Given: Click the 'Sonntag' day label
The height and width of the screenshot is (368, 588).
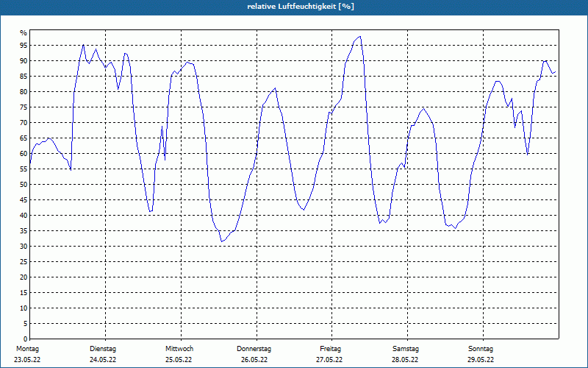Looking at the screenshot, I should 481,349.
